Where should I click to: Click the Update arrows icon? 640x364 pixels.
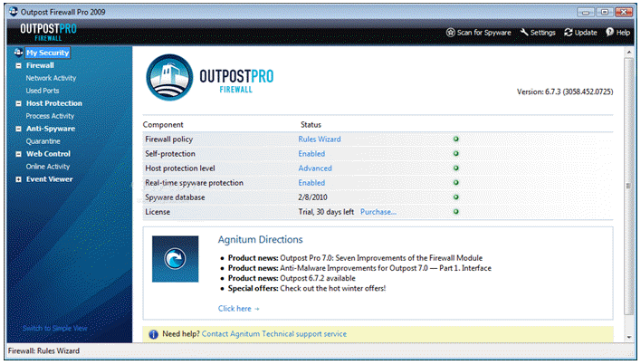(568, 32)
